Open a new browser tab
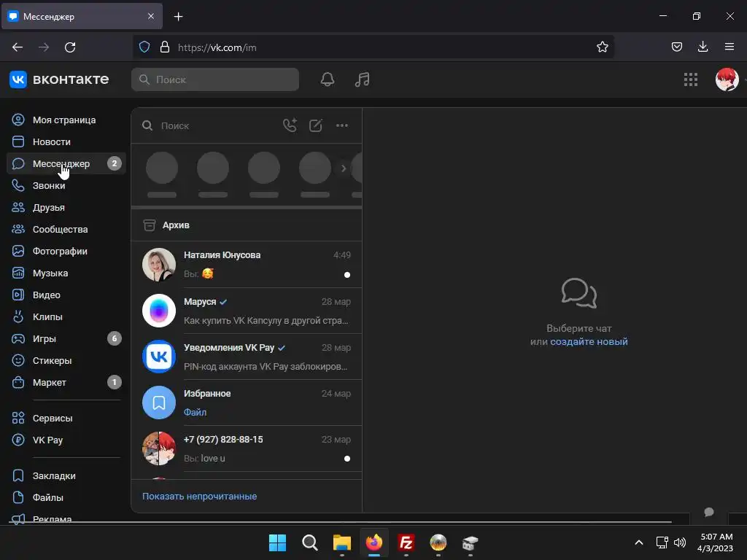Image resolution: width=747 pixels, height=560 pixels. (x=178, y=17)
